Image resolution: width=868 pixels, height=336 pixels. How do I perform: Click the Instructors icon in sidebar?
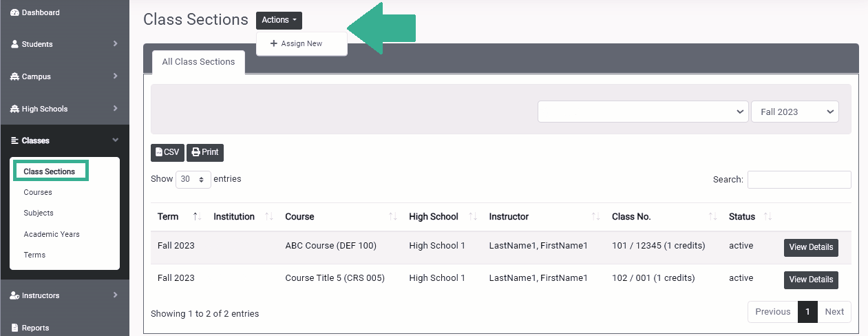(x=15, y=295)
